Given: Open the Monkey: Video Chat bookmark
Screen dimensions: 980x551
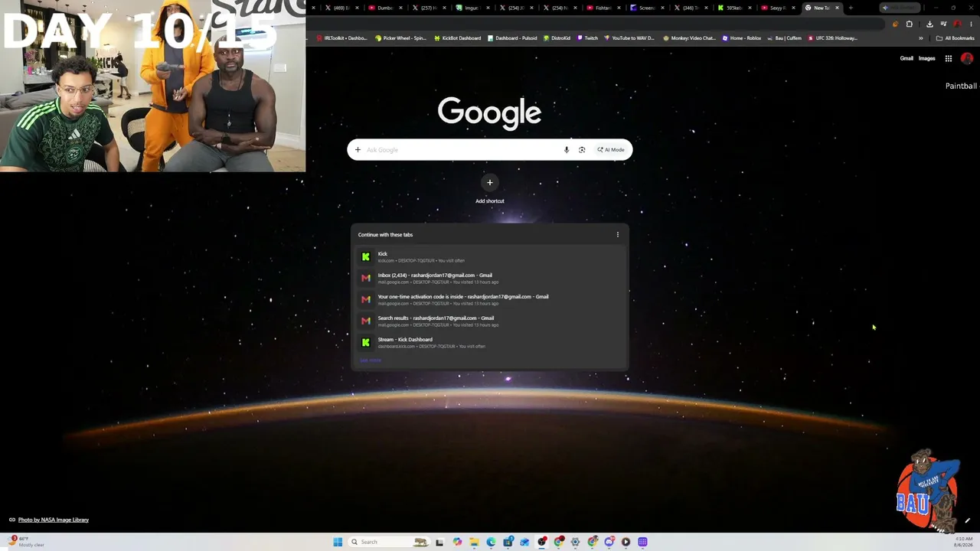Looking at the screenshot, I should [689, 38].
